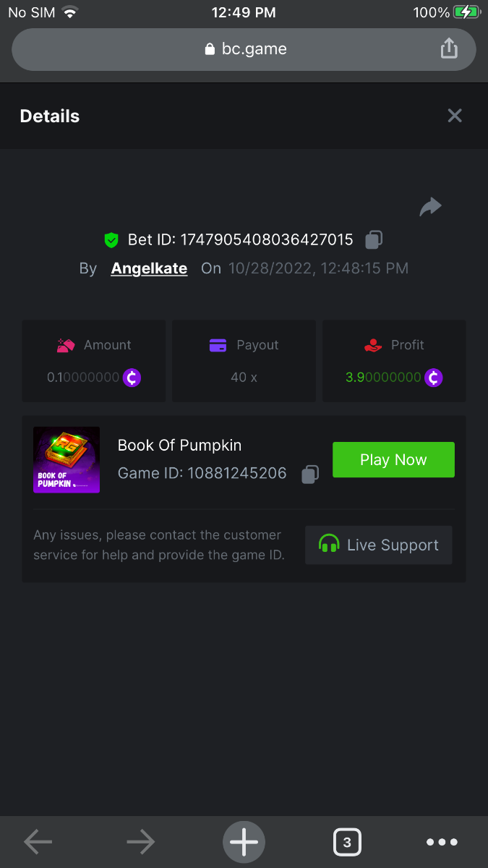Open Angelkate's user profile

point(149,268)
